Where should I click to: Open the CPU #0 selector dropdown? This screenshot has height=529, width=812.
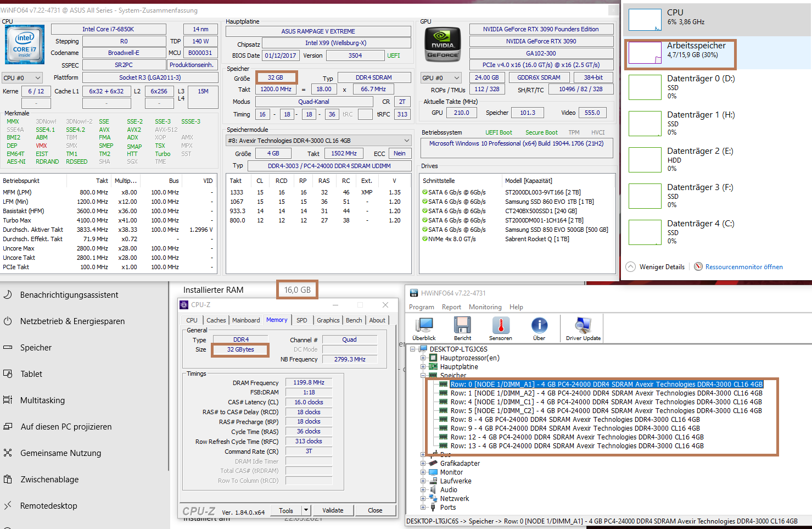coord(23,78)
